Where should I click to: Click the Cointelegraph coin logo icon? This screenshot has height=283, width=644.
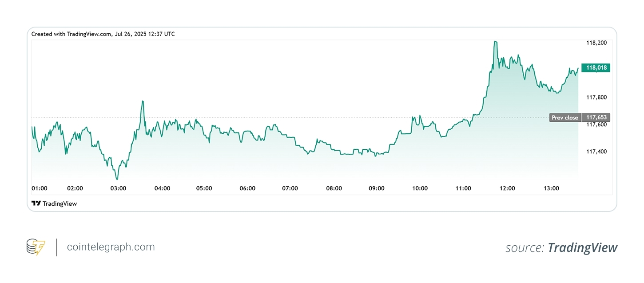(36, 247)
